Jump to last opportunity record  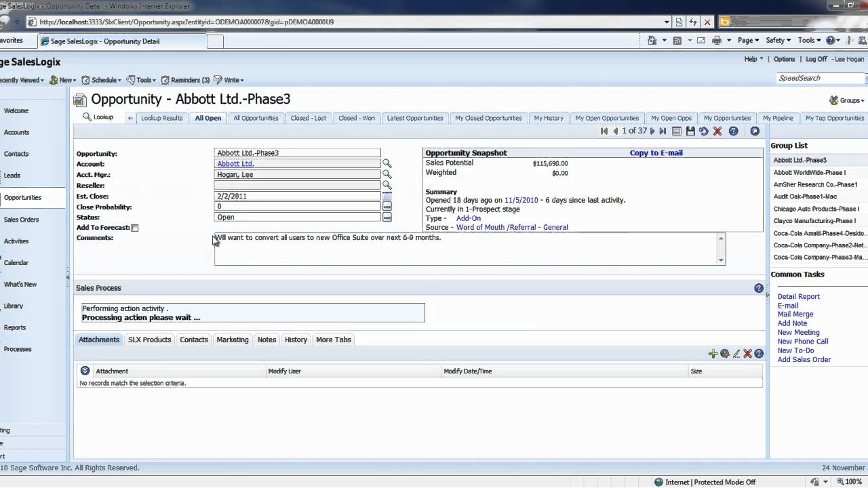coord(663,131)
